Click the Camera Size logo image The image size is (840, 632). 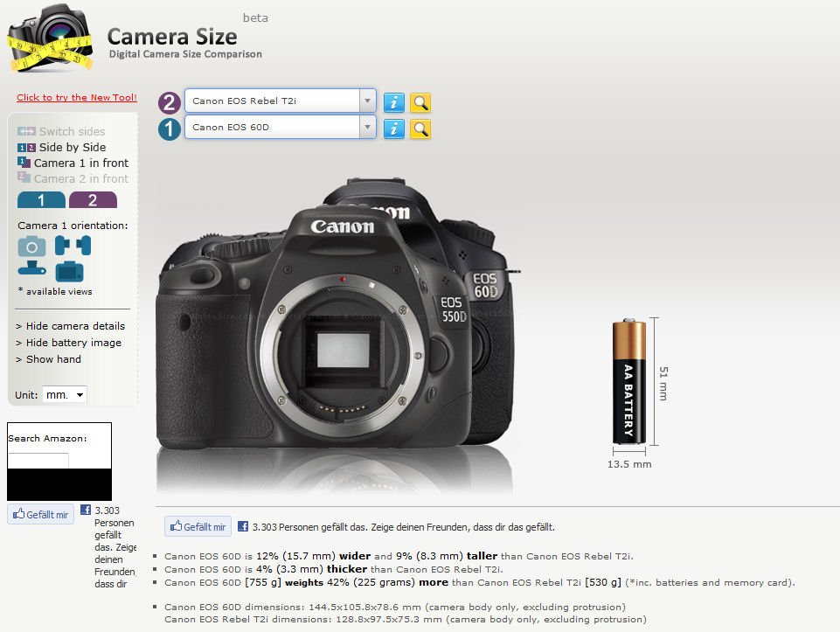pyautogui.click(x=50, y=38)
